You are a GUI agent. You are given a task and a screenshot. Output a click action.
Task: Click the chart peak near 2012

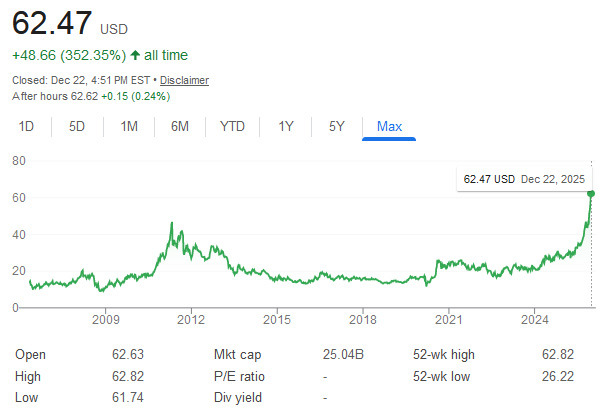(x=171, y=223)
